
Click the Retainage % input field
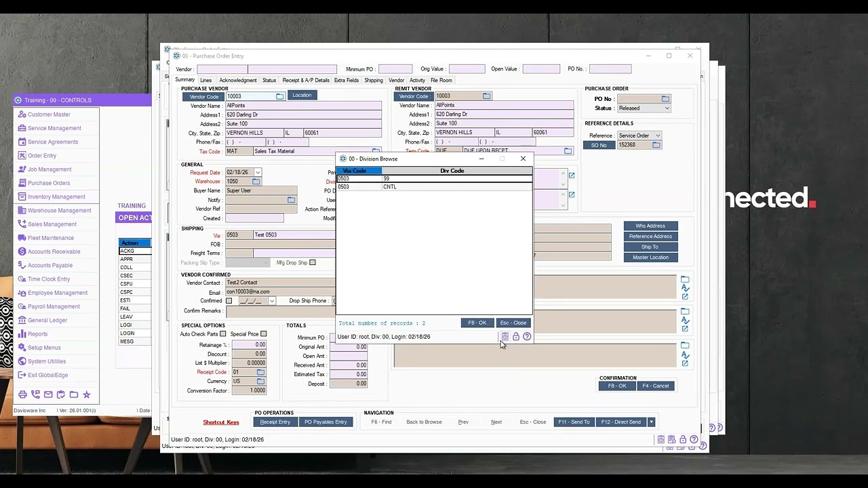pos(249,345)
